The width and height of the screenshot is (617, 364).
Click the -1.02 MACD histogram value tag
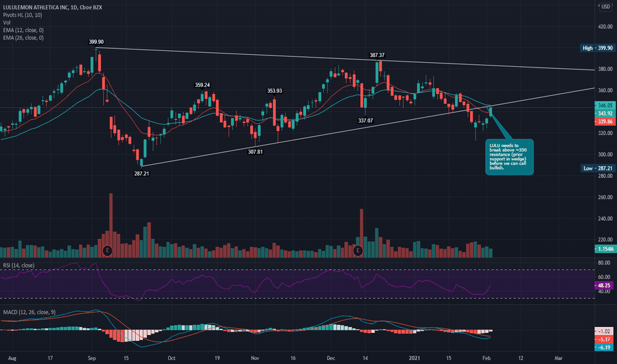click(x=604, y=332)
